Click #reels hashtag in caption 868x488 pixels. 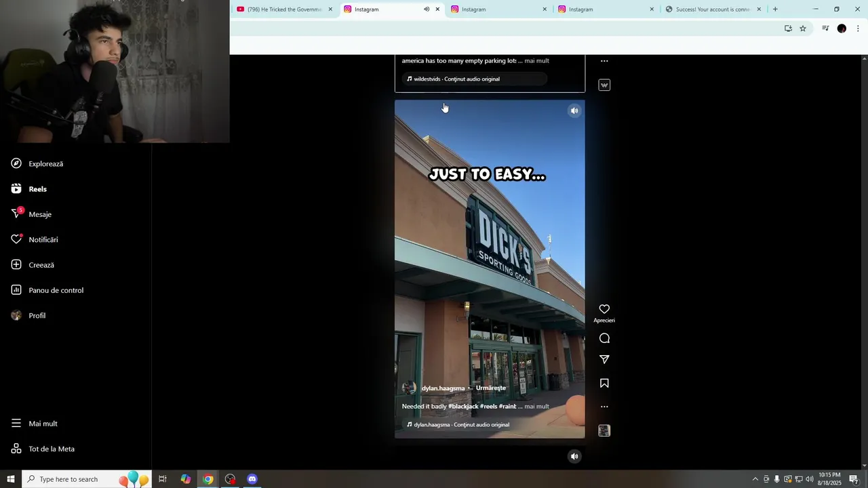[488, 407]
